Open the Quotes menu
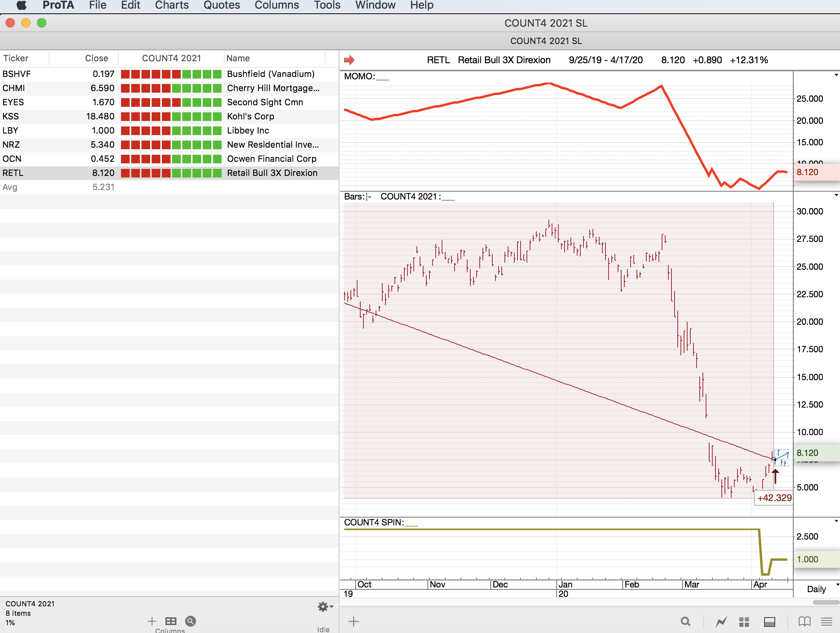The image size is (840, 633). point(222,5)
